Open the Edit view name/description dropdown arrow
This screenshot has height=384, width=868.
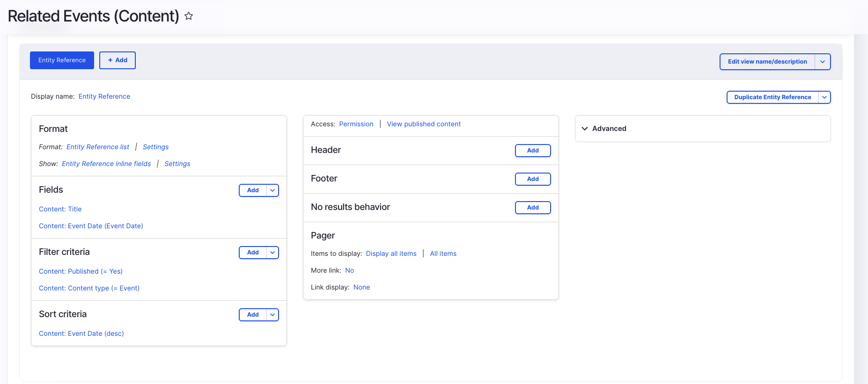[823, 62]
